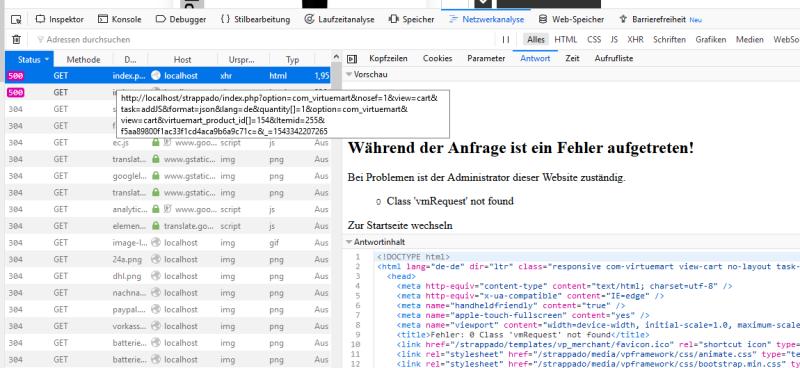Show the Kopfzeilen details tab
The height and width of the screenshot is (368, 800).
[x=388, y=59]
